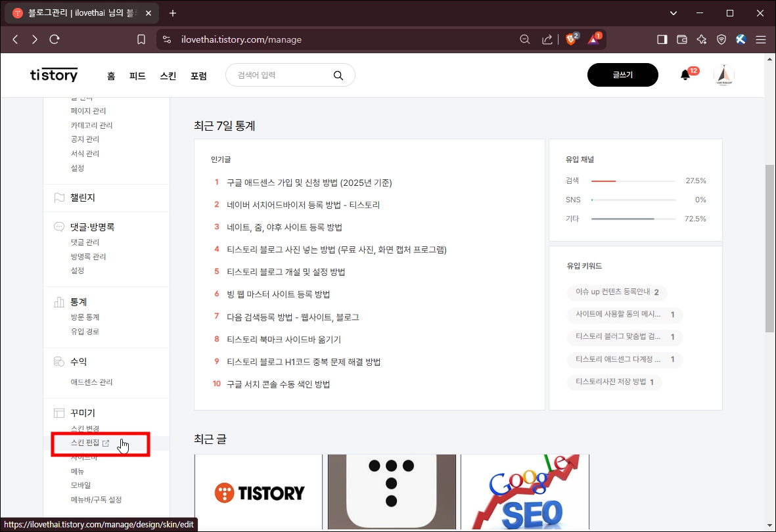Select the 수익 coins icon in sidebar
The height and width of the screenshot is (532, 776).
click(59, 361)
